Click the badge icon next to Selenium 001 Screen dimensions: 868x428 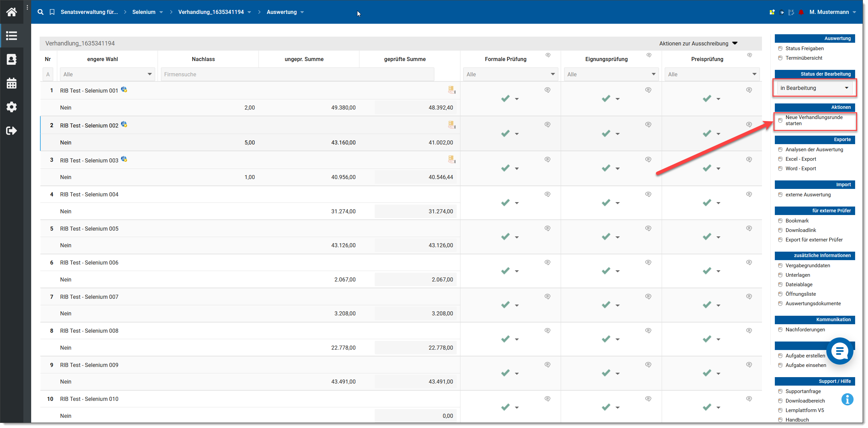[124, 90]
